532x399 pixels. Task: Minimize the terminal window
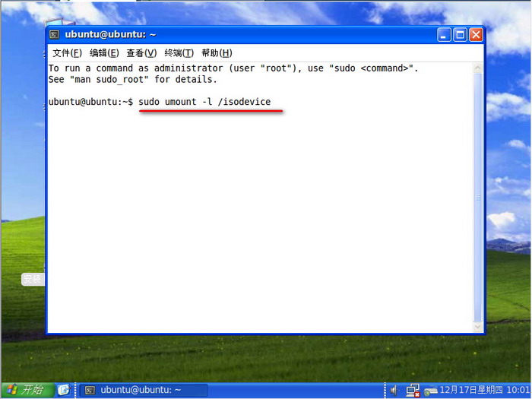(x=444, y=35)
